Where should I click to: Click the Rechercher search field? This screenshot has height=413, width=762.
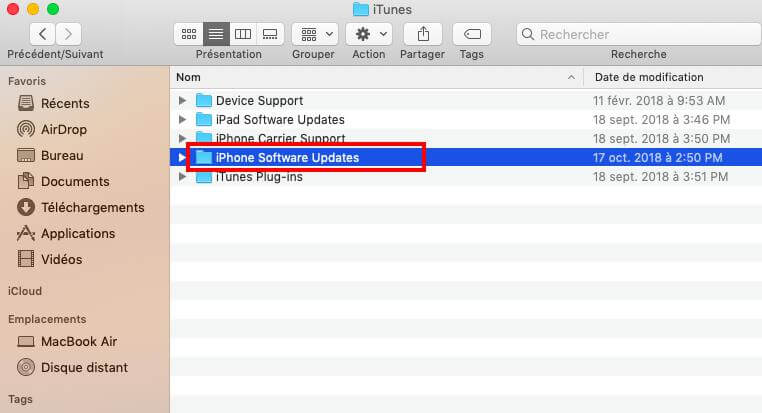[639, 34]
